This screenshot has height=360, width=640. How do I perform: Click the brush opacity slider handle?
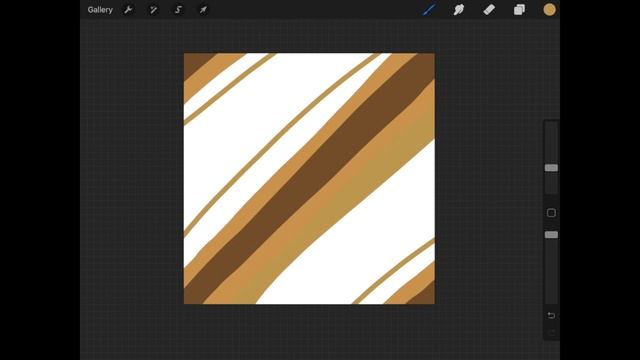pyautogui.click(x=551, y=235)
